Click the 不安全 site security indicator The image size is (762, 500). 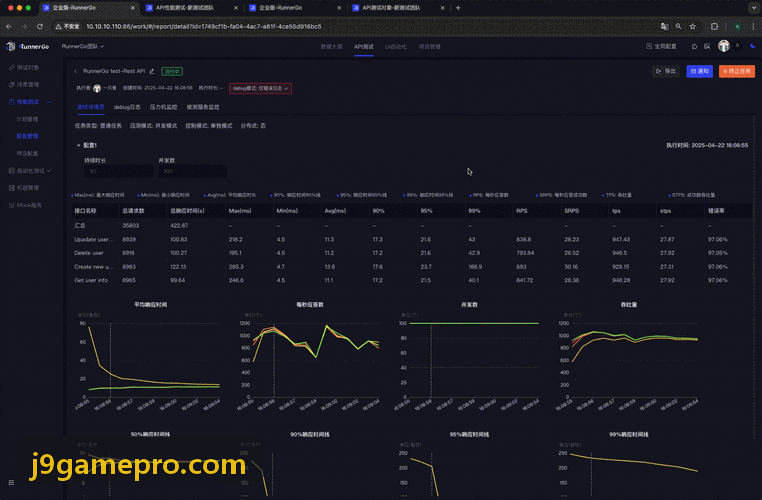[x=67, y=27]
